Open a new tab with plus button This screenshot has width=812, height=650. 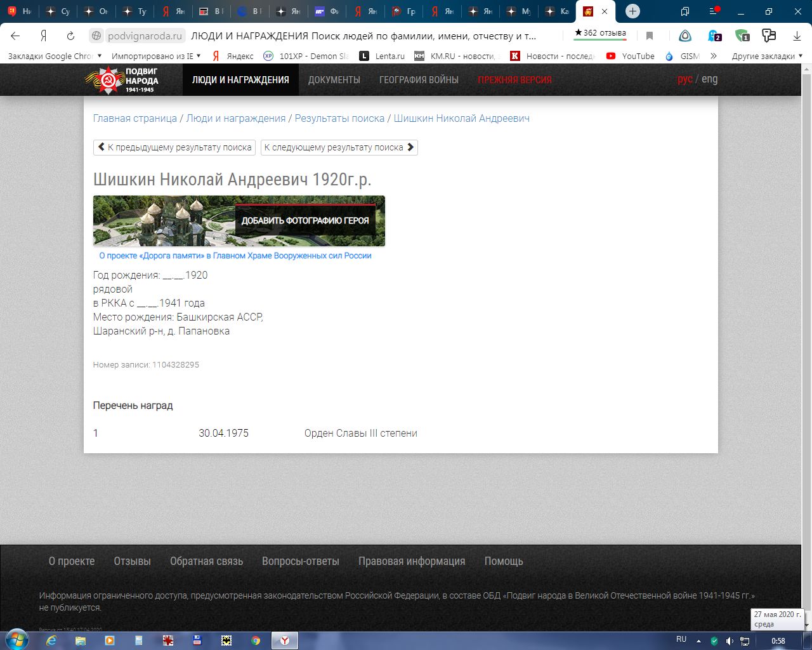point(632,11)
